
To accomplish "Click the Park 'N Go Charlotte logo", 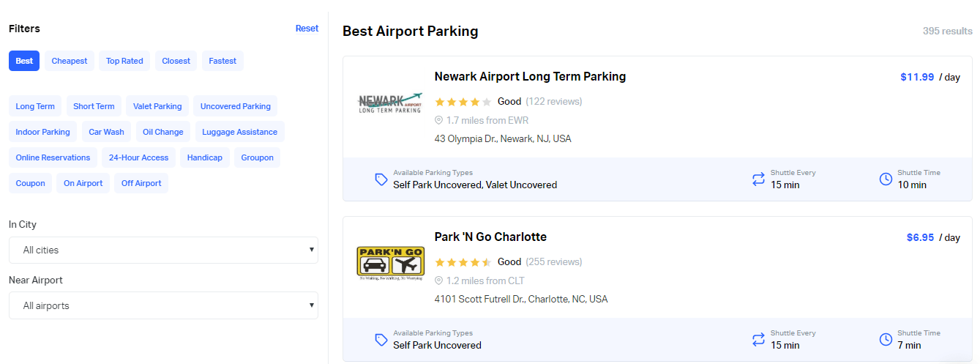I will click(390, 264).
